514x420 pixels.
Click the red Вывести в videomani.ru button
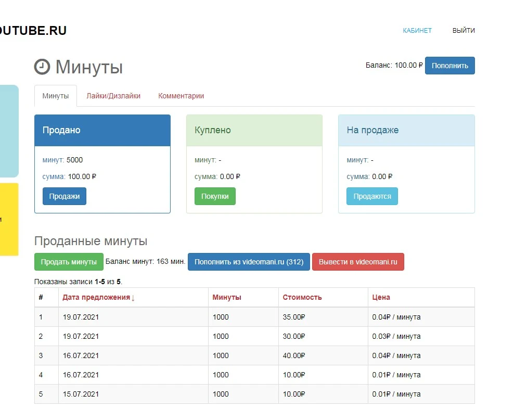[358, 262]
